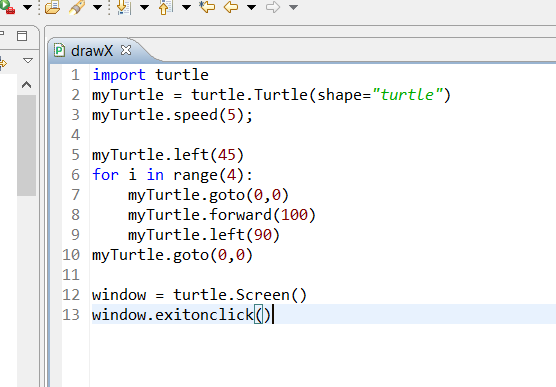This screenshot has height=387, width=556.
Task: Click the pen-shaped Search toolbar icon
Action: pyautogui.click(x=77, y=7)
